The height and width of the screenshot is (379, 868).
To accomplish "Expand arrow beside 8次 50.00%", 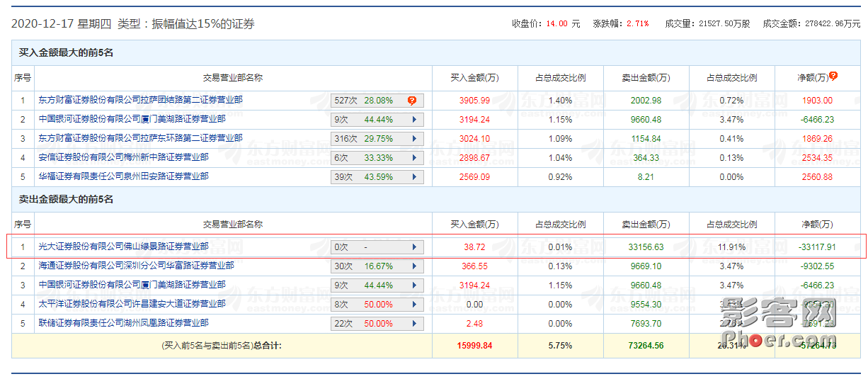I will point(413,305).
